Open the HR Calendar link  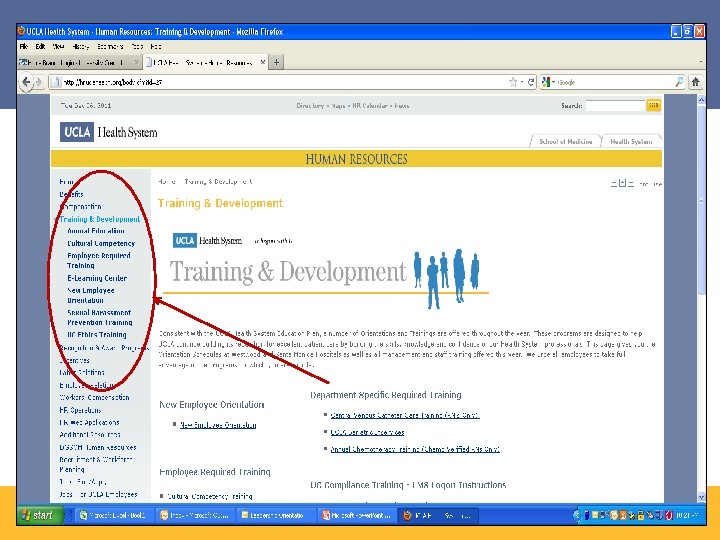[x=370, y=106]
